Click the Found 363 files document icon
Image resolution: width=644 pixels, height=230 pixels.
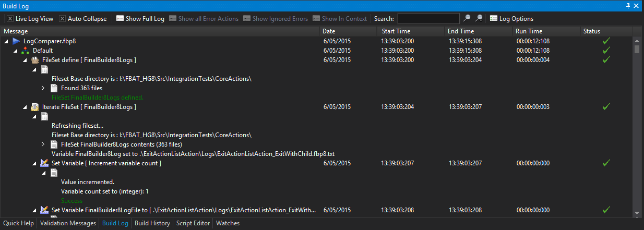pyautogui.click(x=54, y=88)
